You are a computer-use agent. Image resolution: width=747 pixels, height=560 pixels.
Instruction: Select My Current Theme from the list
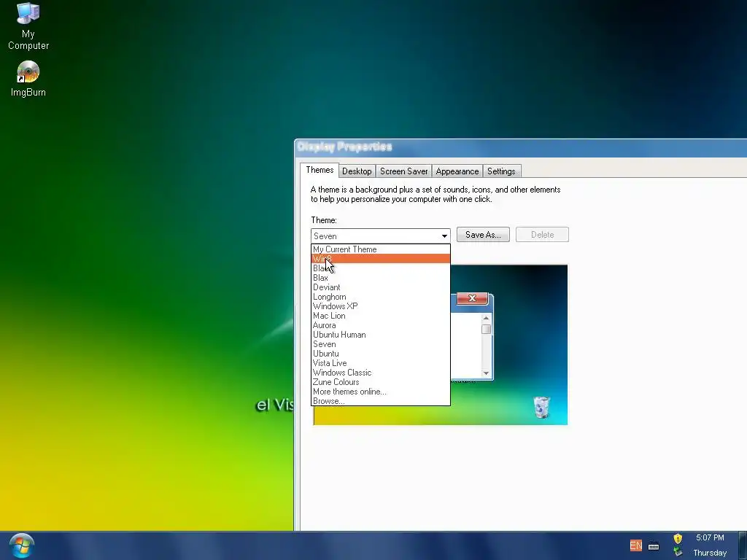pyautogui.click(x=380, y=249)
